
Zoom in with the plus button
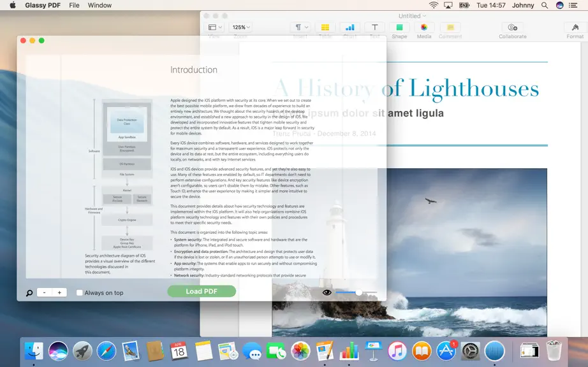point(59,292)
